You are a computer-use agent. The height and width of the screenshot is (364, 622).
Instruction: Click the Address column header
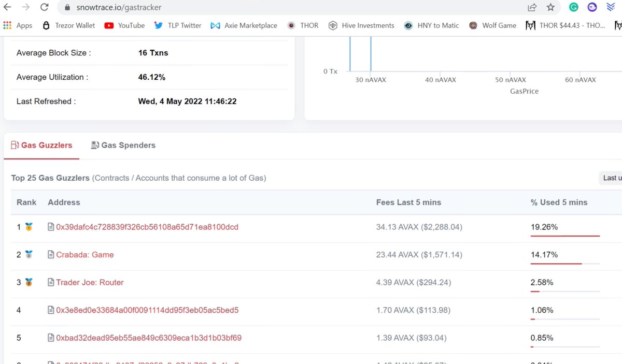coord(64,202)
